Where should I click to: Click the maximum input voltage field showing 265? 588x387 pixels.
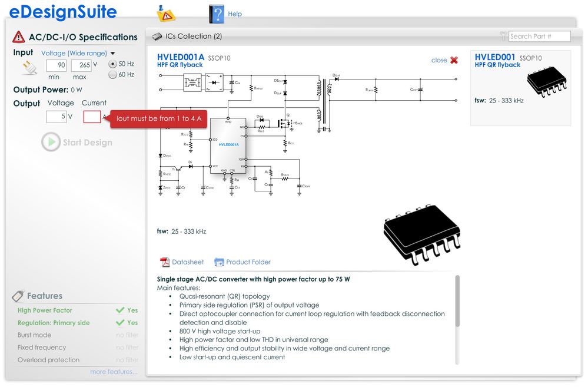coord(81,65)
